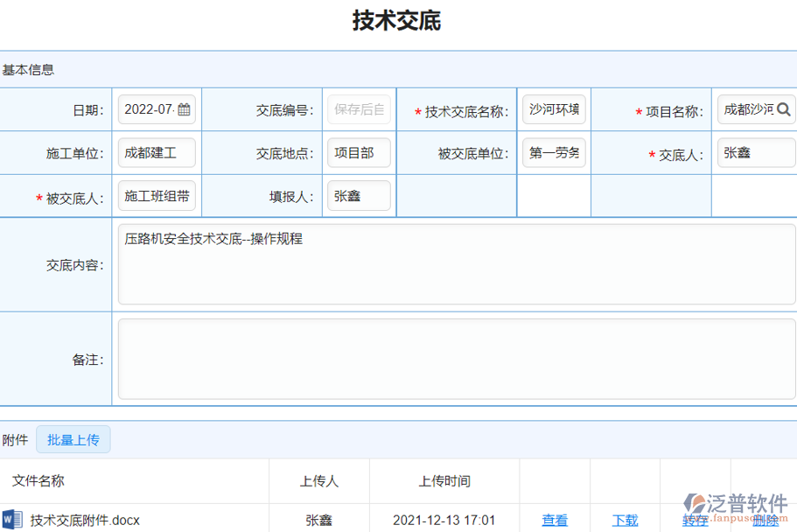Download the attachment via 下载 link

pyautogui.click(x=625, y=519)
